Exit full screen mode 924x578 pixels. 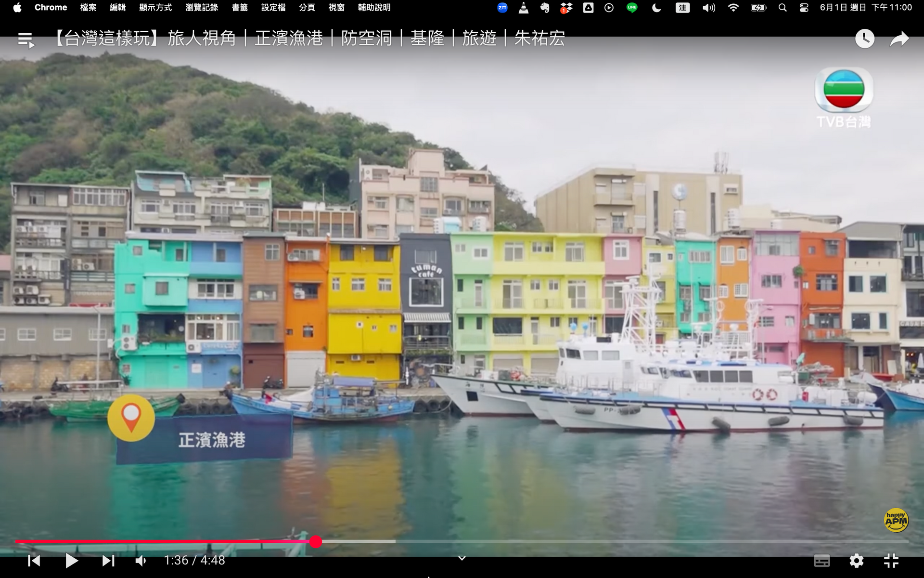point(891,561)
